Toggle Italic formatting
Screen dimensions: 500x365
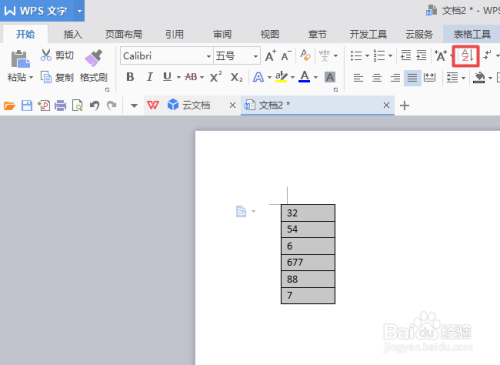click(150, 77)
